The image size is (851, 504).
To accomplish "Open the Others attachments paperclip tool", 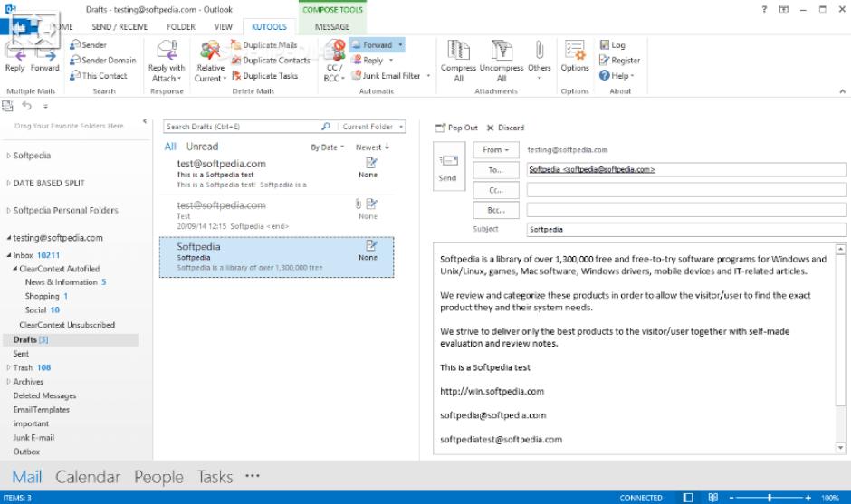I will pos(539,60).
